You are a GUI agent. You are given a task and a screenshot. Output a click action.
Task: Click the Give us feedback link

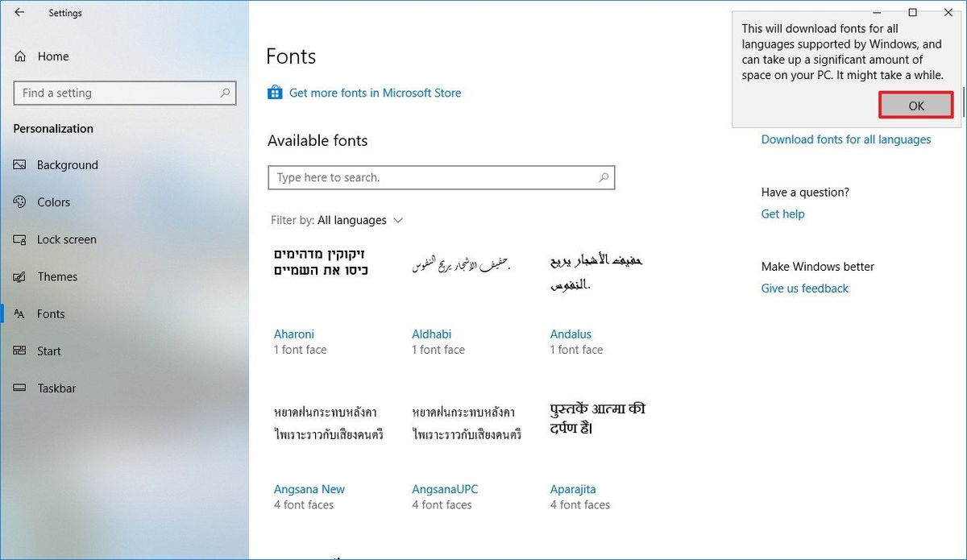click(804, 288)
